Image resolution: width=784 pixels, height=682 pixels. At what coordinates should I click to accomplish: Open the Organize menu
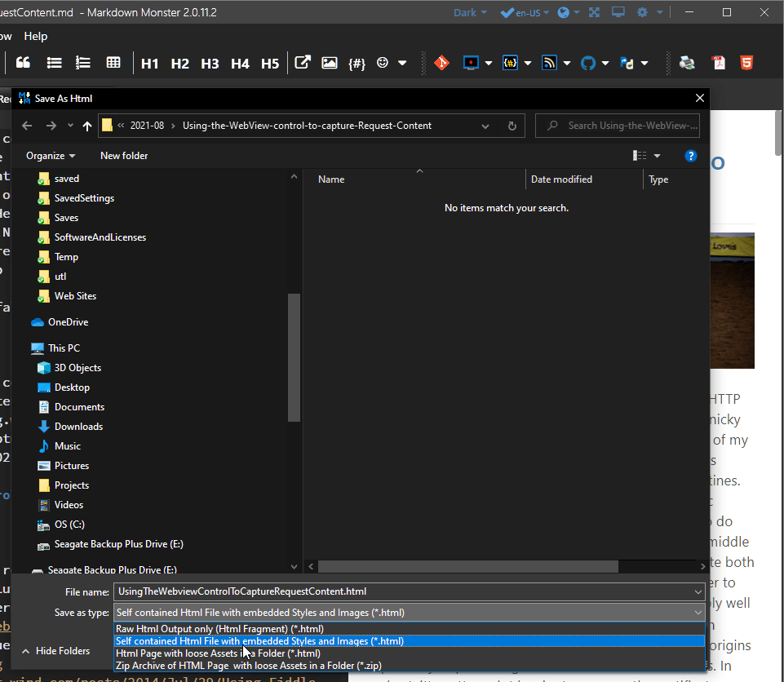51,156
